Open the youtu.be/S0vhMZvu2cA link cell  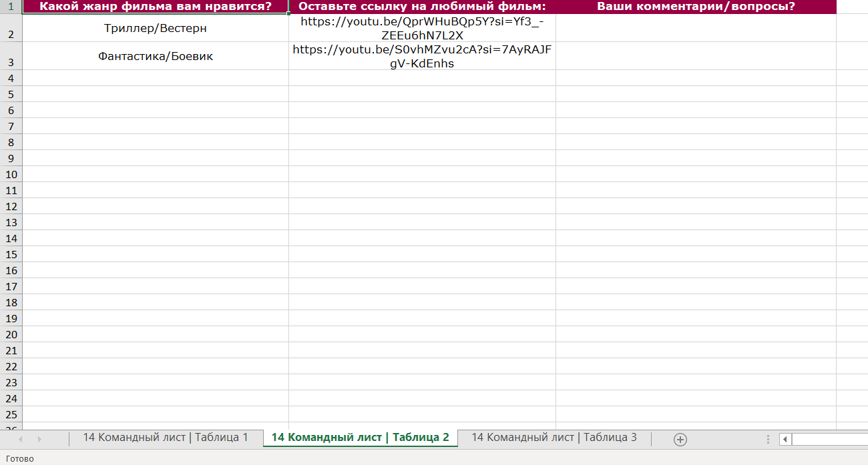coord(422,56)
